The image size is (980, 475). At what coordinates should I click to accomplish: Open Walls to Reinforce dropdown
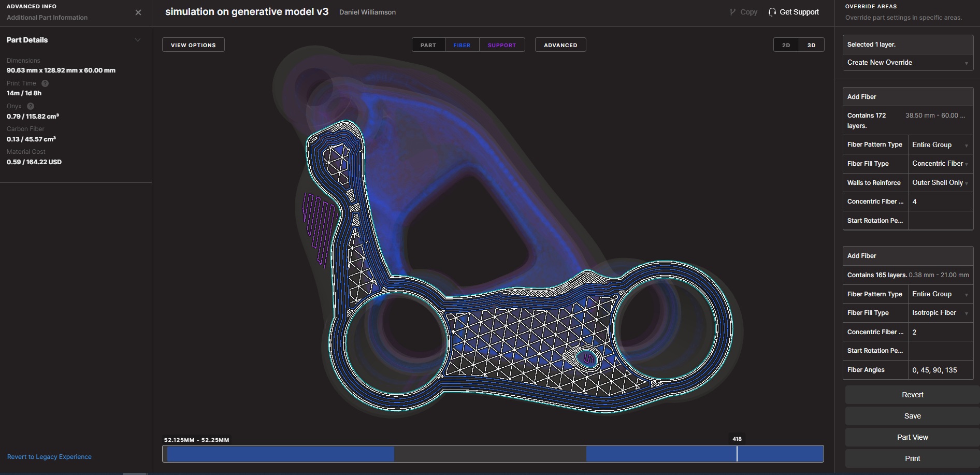940,183
